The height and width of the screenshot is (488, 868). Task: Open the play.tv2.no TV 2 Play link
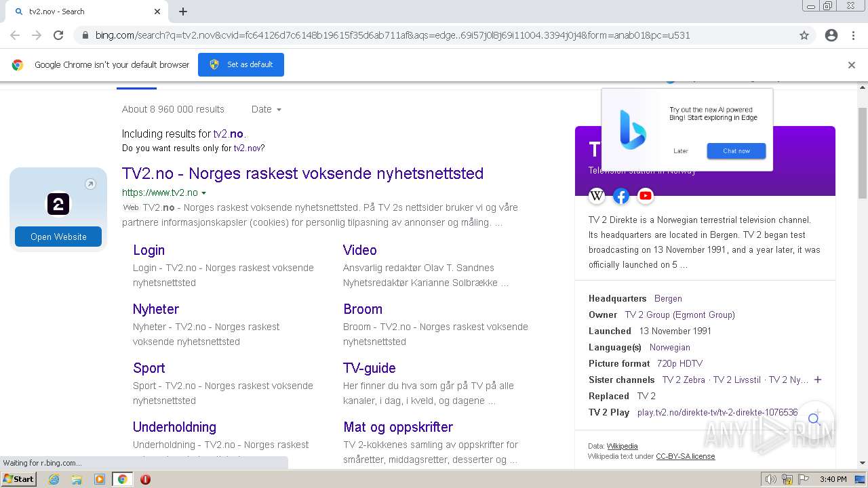(x=717, y=412)
